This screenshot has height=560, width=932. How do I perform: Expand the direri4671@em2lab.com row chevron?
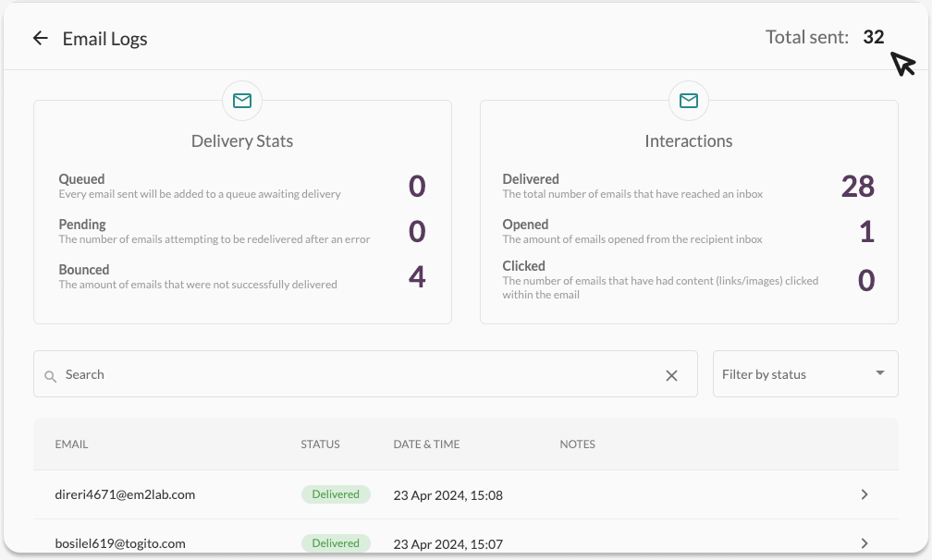[865, 494]
